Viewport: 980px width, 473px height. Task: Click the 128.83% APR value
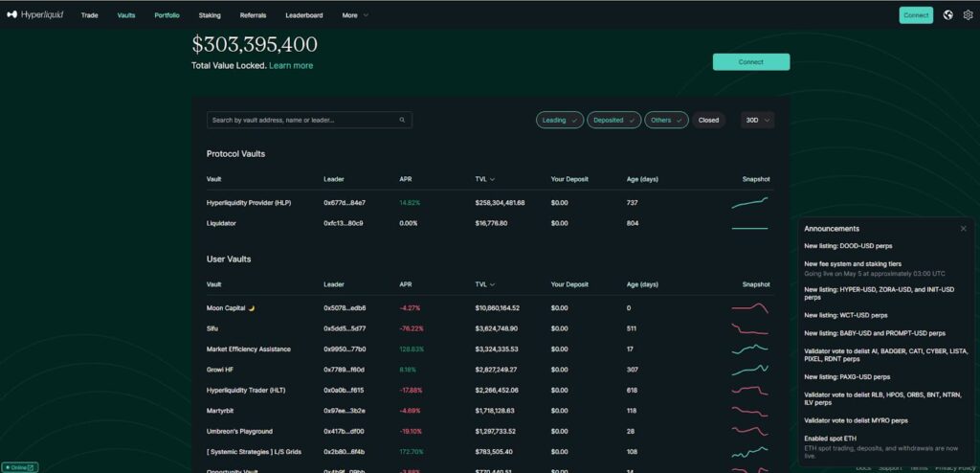(412, 349)
